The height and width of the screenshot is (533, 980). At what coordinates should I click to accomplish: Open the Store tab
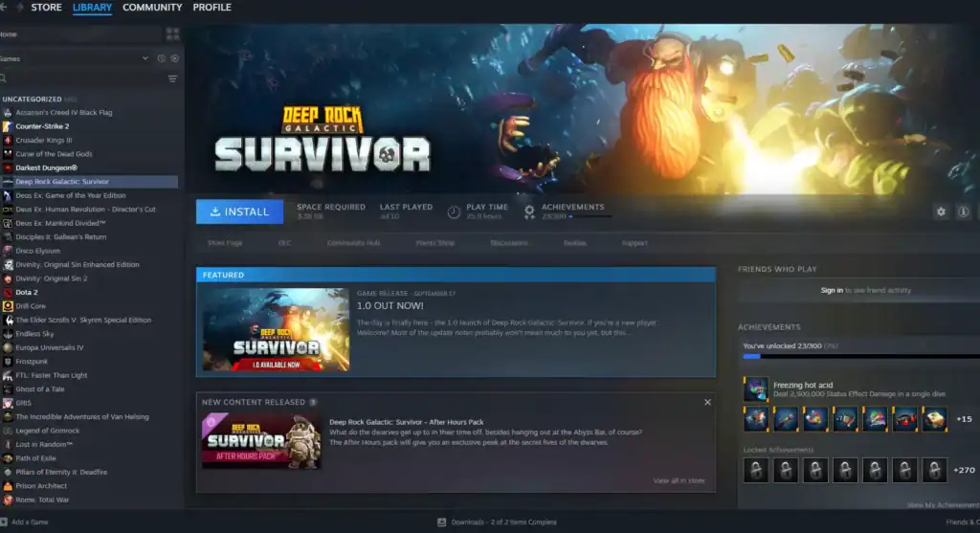(x=46, y=8)
